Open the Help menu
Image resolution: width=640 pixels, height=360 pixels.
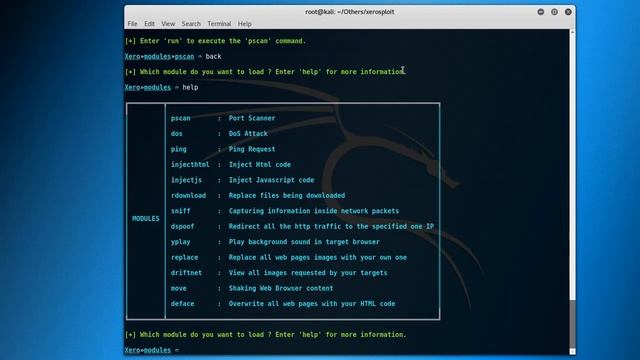pyautogui.click(x=244, y=24)
